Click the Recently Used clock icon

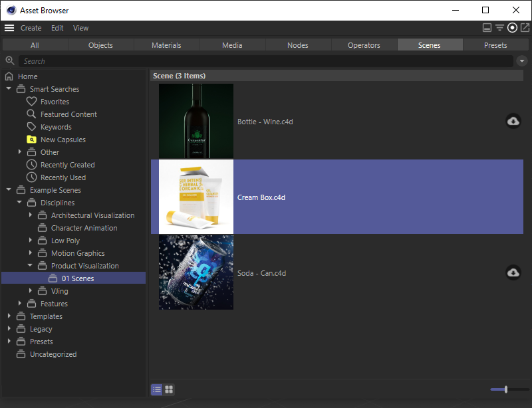click(x=31, y=177)
